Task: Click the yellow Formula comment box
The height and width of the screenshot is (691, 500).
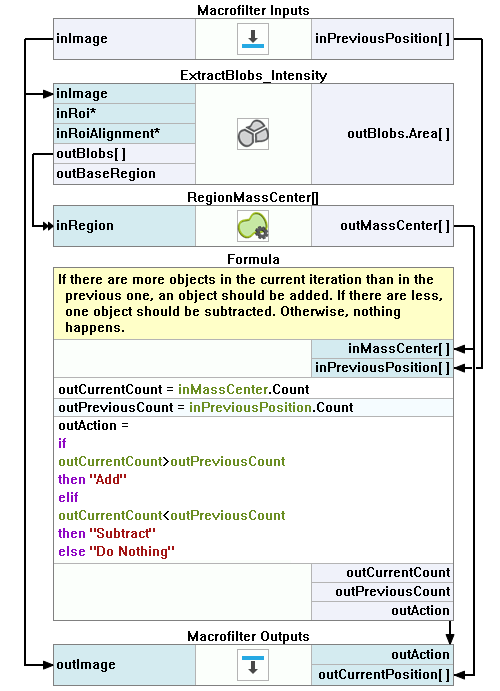Action: point(253,304)
